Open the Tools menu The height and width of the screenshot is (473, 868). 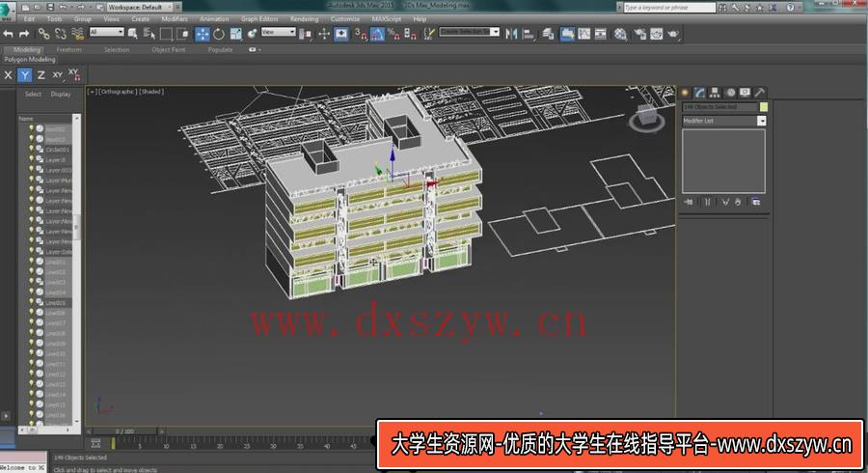coord(54,19)
